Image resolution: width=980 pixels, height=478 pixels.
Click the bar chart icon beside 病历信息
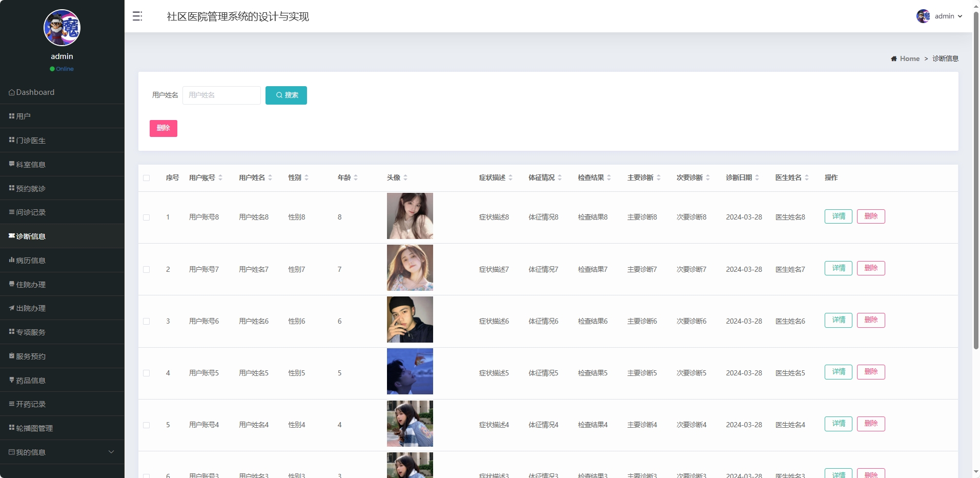tap(12, 260)
